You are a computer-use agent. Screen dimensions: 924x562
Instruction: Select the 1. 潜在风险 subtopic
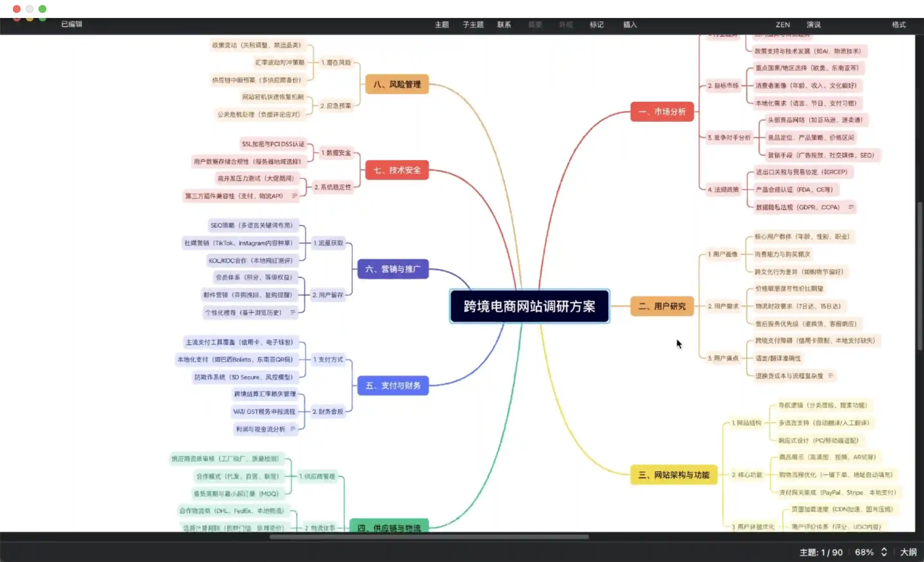[336, 62]
